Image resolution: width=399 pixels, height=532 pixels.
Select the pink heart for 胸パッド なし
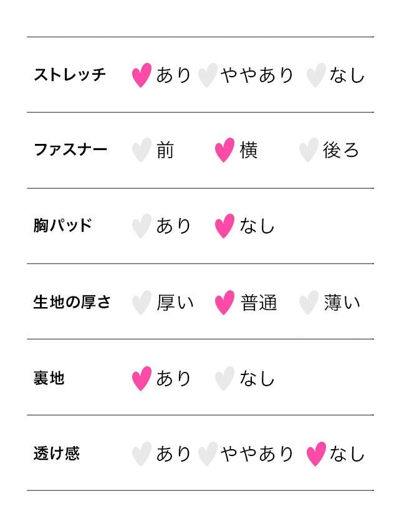pyautogui.click(x=224, y=226)
